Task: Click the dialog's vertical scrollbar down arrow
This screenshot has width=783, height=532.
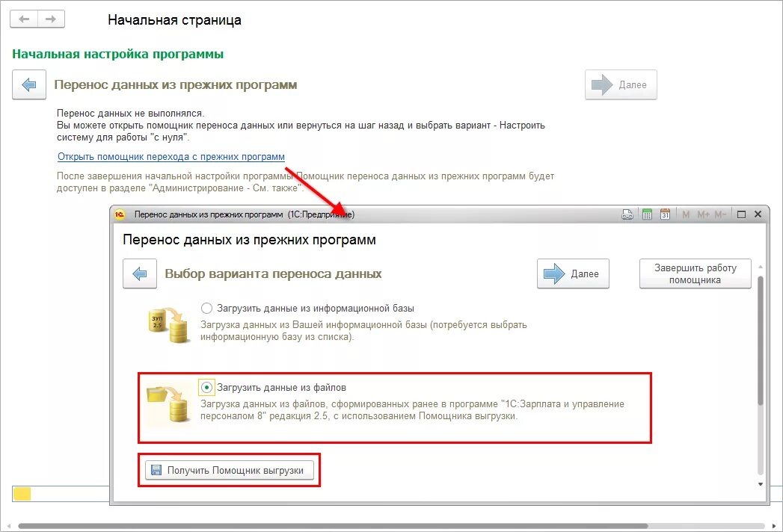Action: (761, 484)
